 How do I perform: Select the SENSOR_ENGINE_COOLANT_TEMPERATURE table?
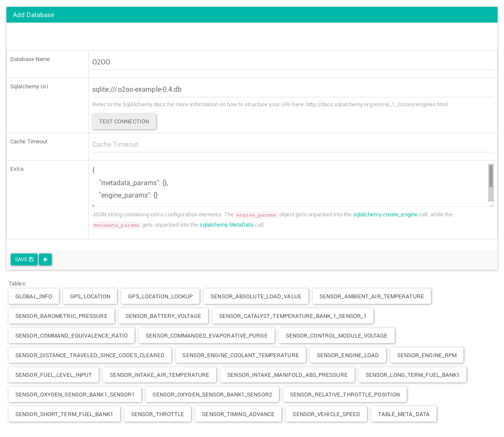click(240, 355)
